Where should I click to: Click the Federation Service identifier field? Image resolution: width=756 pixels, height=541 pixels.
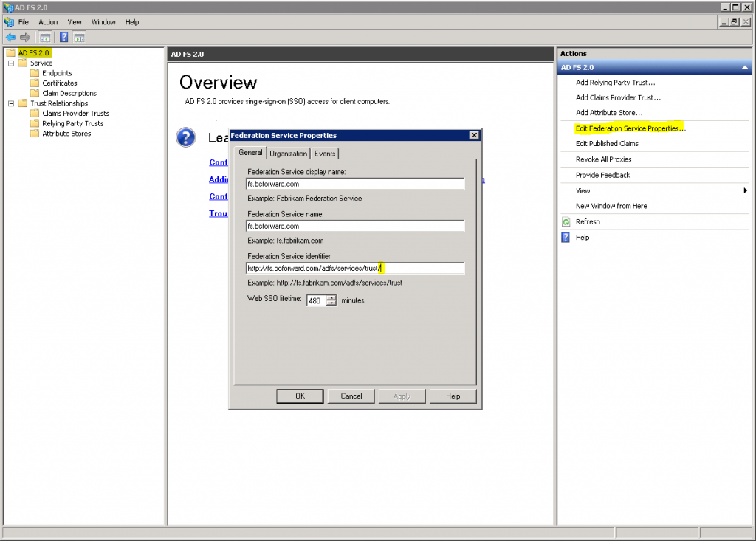(x=355, y=268)
